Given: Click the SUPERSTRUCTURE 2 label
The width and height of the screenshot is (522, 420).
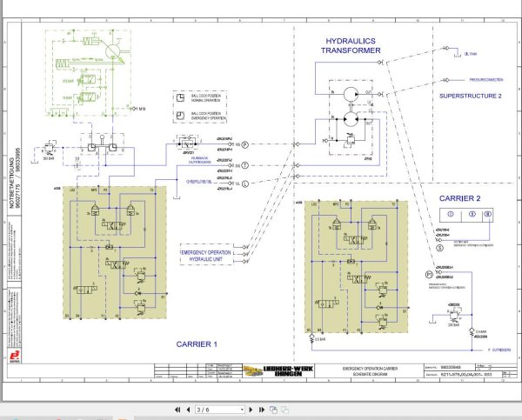Looking at the screenshot, I should tap(471, 96).
